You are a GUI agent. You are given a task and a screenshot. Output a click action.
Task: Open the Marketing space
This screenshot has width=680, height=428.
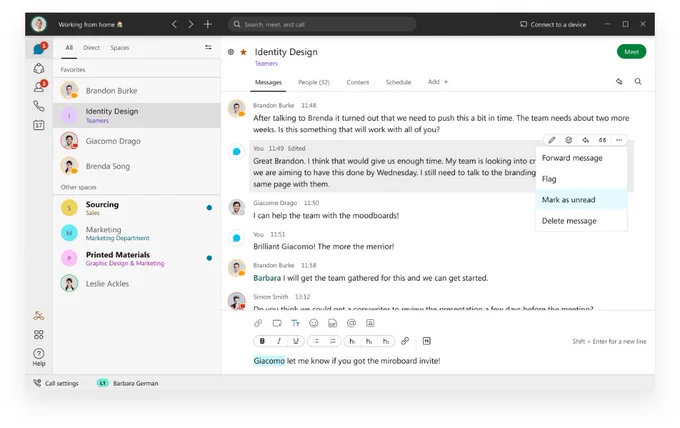tap(137, 233)
